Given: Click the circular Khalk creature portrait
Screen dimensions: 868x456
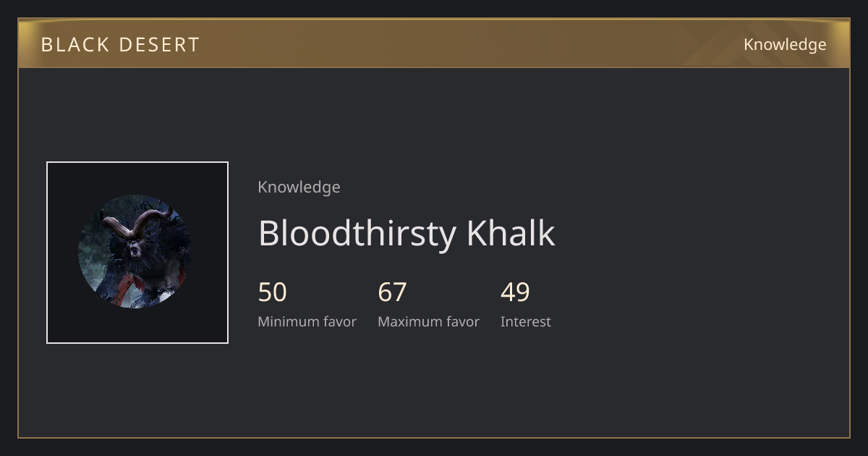Looking at the screenshot, I should point(135,252).
